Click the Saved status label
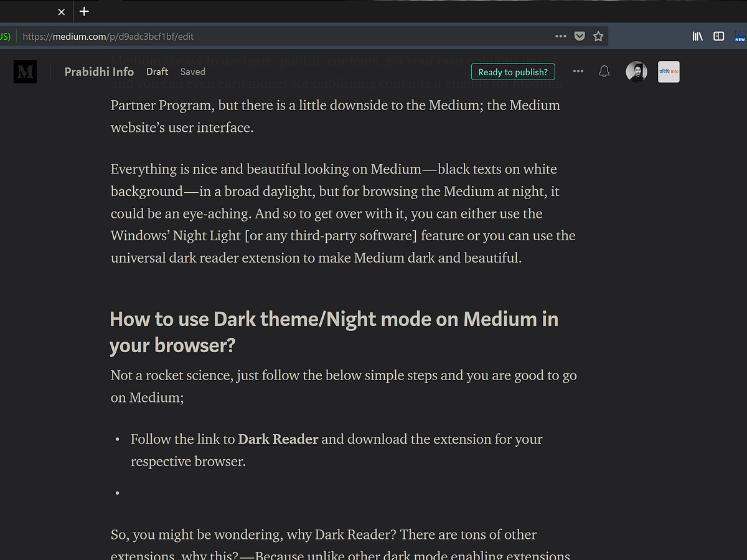Image resolution: width=747 pixels, height=560 pixels. 193,72
